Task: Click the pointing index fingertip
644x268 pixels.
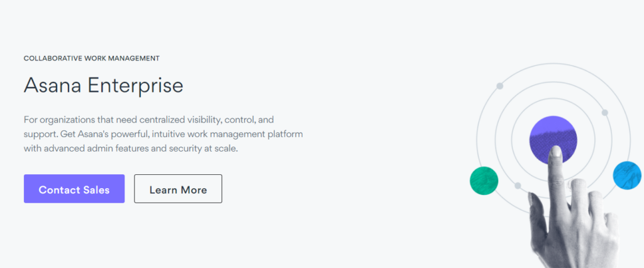Action: 555,153
